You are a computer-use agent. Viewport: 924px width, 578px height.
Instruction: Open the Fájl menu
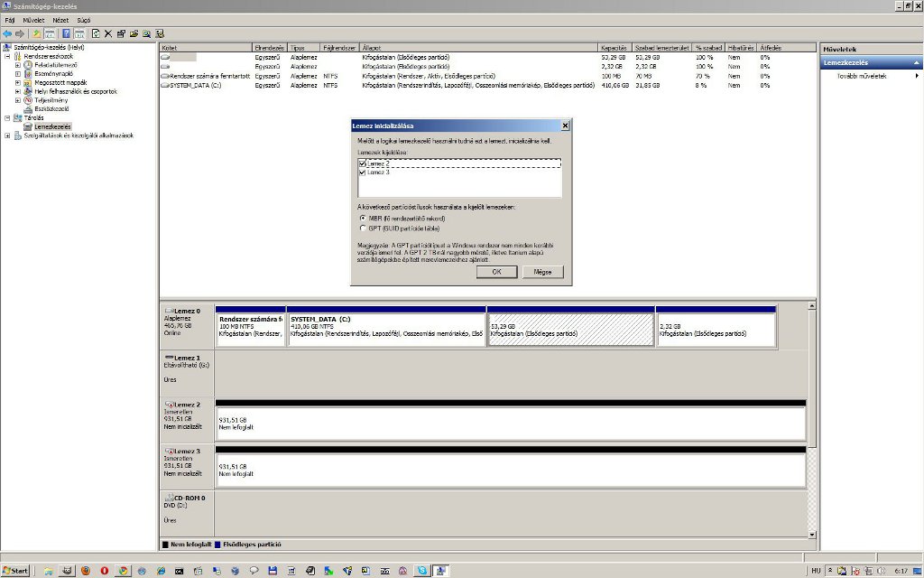(x=9, y=20)
